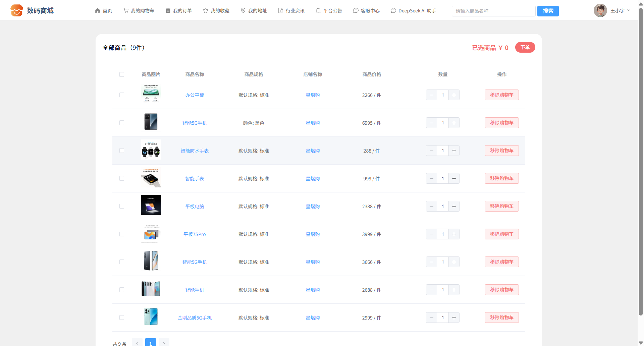Click the 数码商城 logo icon

click(16, 10)
